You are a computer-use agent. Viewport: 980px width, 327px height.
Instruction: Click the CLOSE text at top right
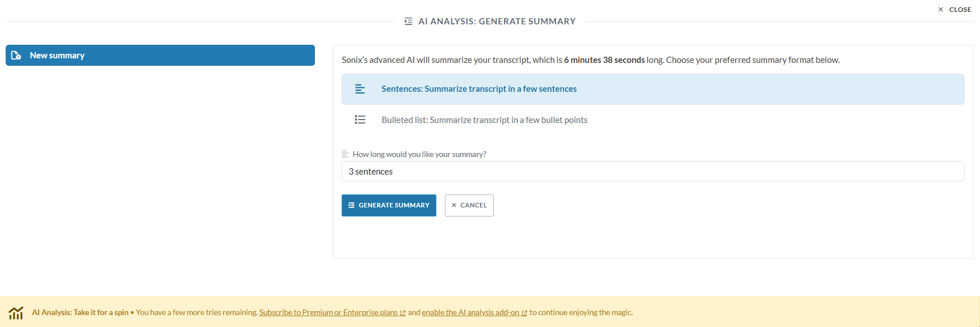pyautogui.click(x=960, y=10)
